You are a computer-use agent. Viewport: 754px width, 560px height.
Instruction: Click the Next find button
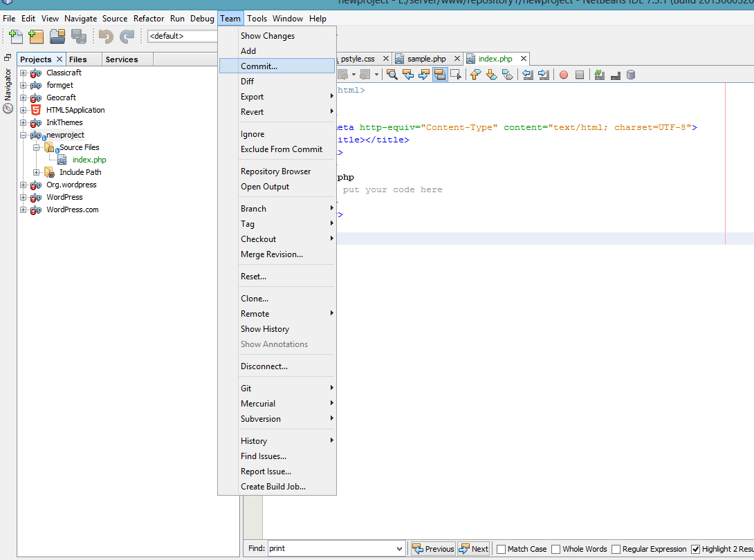tap(474, 548)
